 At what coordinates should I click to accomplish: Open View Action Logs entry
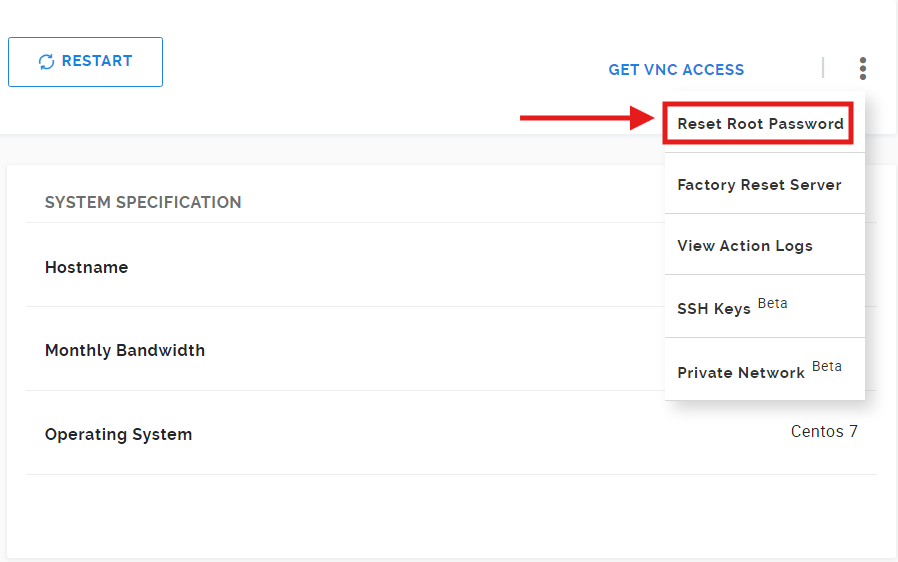pos(745,245)
